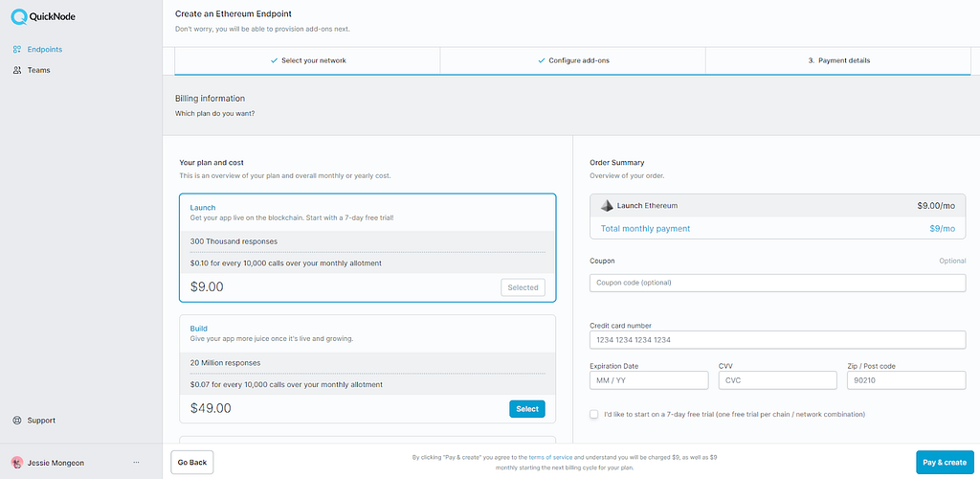The height and width of the screenshot is (479, 980).
Task: Select the Build plan
Action: pyautogui.click(x=527, y=409)
